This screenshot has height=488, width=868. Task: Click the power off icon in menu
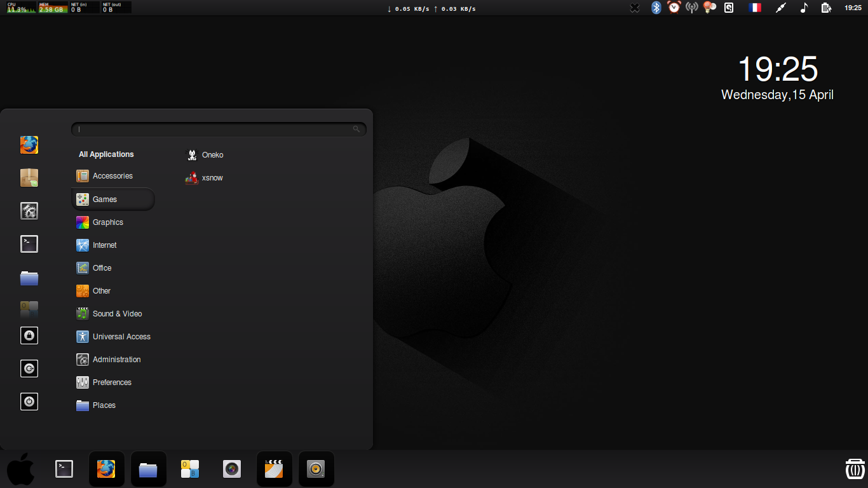29,402
